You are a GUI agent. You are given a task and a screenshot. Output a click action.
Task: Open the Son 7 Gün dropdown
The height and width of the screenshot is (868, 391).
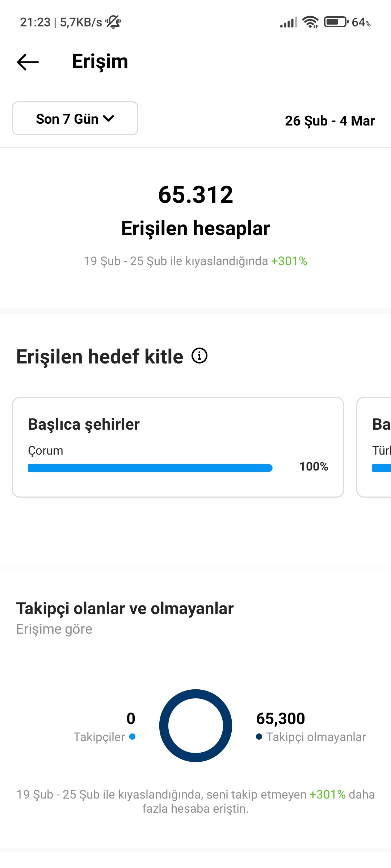pyautogui.click(x=75, y=118)
